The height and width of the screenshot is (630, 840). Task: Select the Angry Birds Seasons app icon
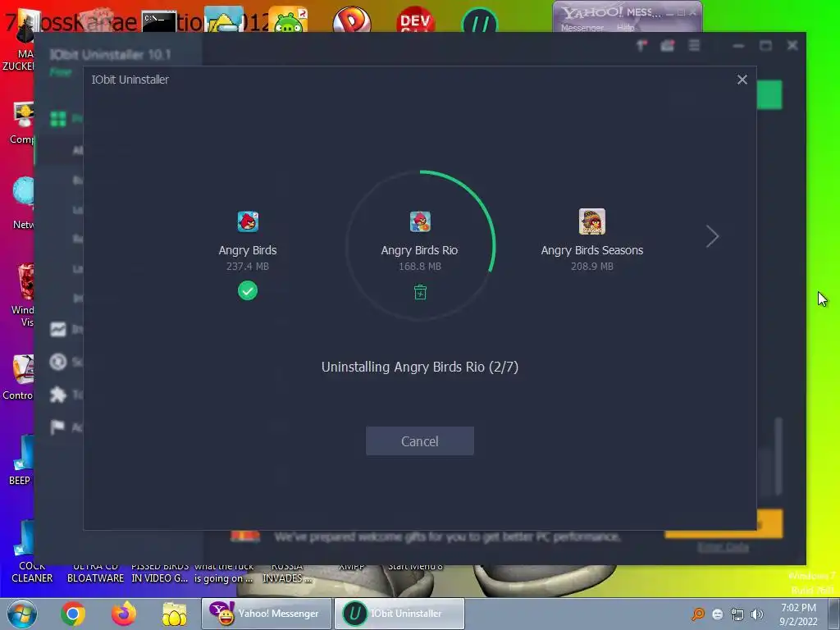(x=592, y=221)
